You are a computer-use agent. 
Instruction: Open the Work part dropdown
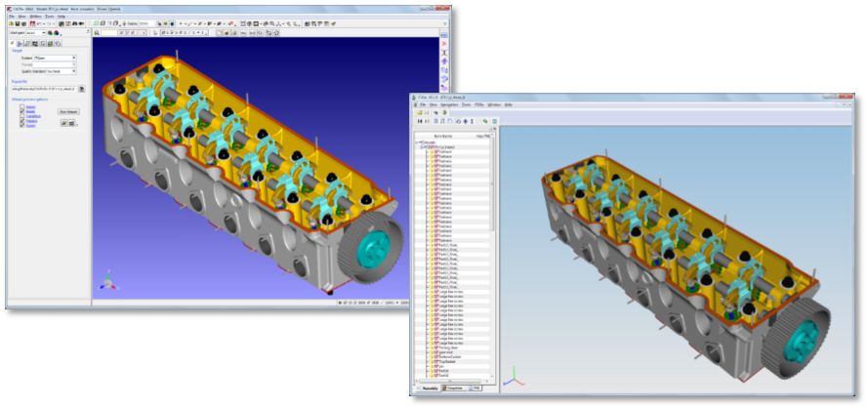pyautogui.click(x=36, y=32)
